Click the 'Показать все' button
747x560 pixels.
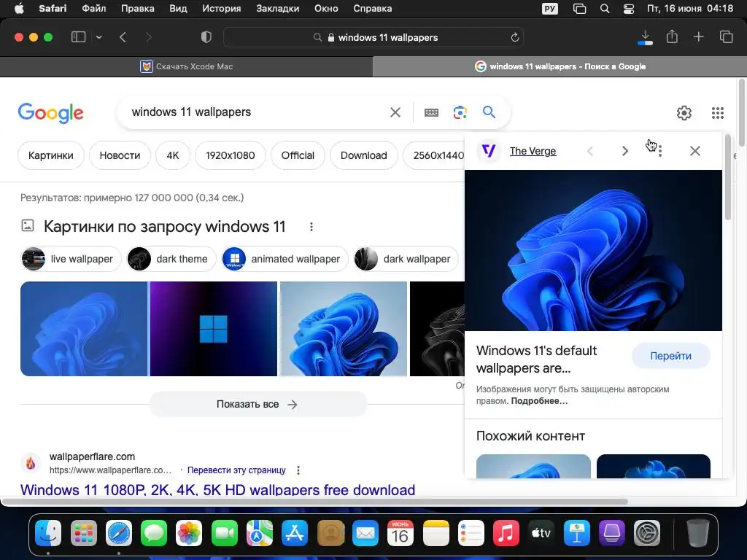pyautogui.click(x=258, y=404)
